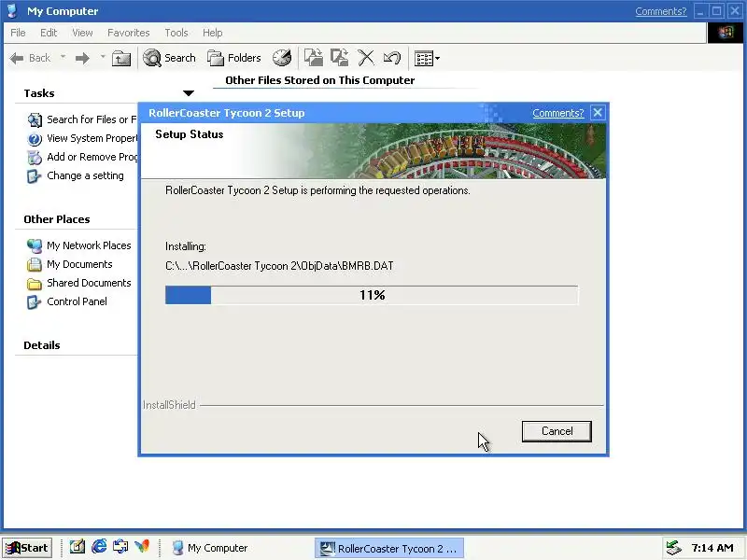Viewport: 747px width, 560px height.
Task: Open the Favorites menu
Action: click(129, 33)
